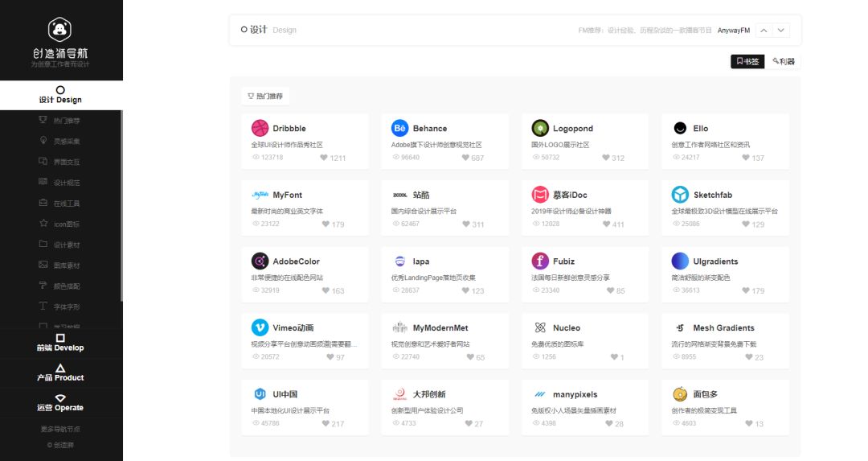Click the 热门推荐 section heading label
Image resolution: width=868 pixels, height=461 pixels.
point(269,97)
